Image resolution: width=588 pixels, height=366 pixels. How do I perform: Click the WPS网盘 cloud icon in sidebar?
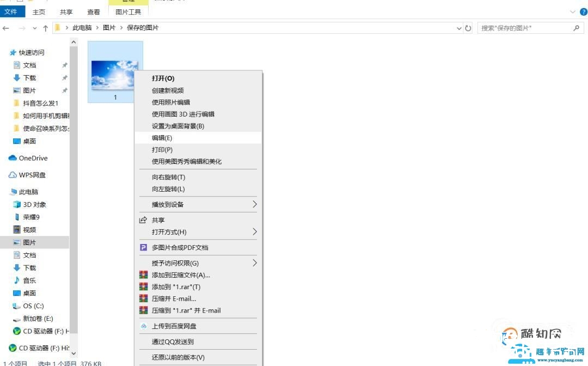[x=12, y=175]
